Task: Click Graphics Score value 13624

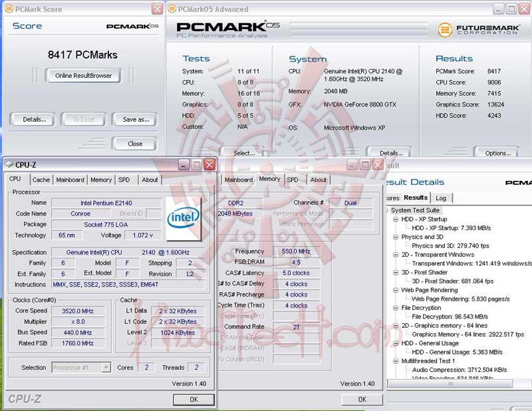Action: pyautogui.click(x=495, y=104)
